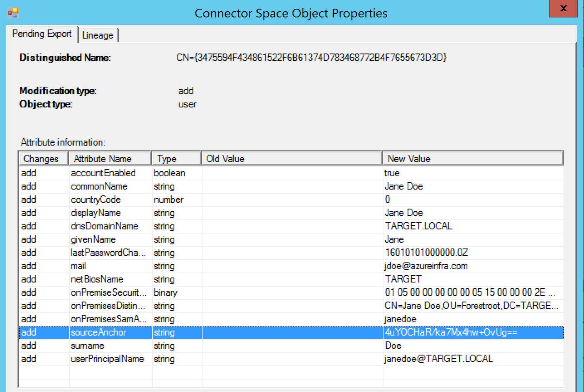Select the accountEnabled attribute row

104,173
